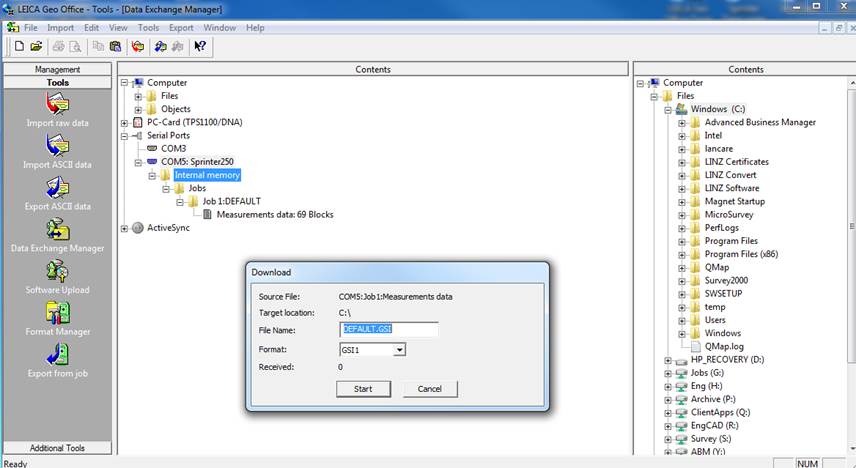Switch to the Additional Tools panel
The height and width of the screenshot is (468, 856).
tap(57, 448)
